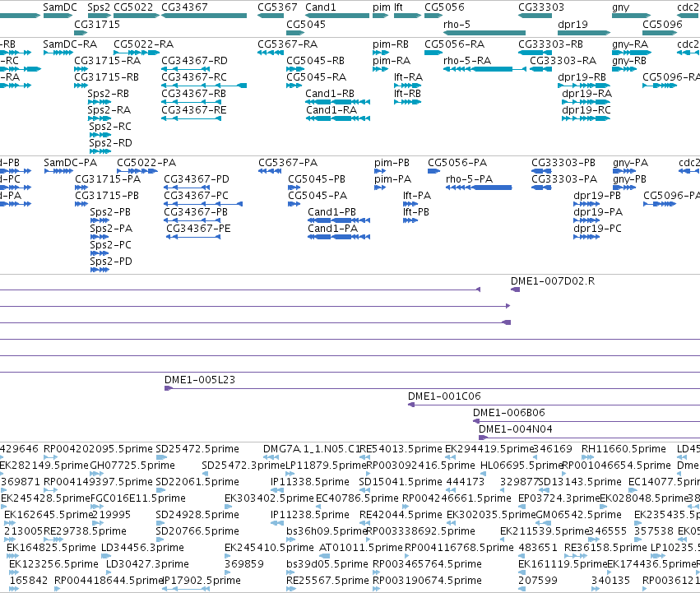Image resolution: width=700 pixels, height=593 pixels.
Task: Select EST RE25567.5prime
Action: [x=327, y=581]
